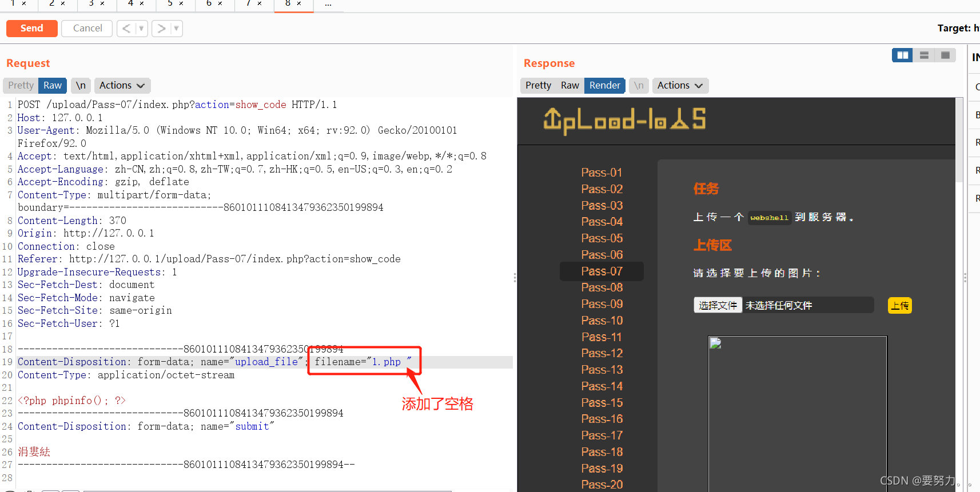This screenshot has width=980, height=492.
Task: Open Pass-01 link in rendered page
Action: click(601, 173)
